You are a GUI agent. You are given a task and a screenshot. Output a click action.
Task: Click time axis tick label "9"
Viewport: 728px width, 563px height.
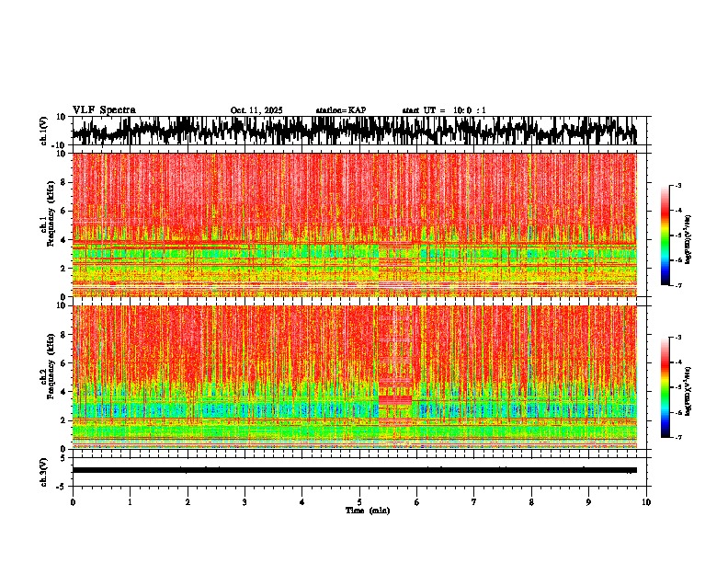(588, 502)
